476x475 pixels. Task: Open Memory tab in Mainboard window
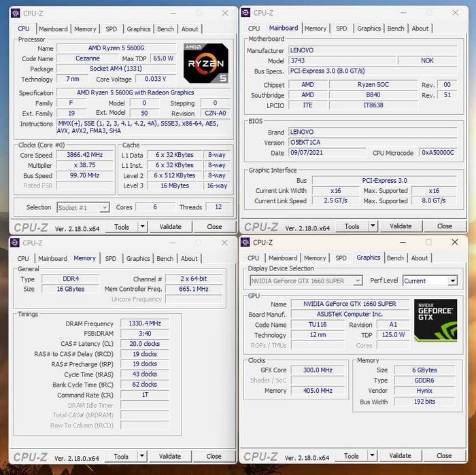click(x=316, y=29)
